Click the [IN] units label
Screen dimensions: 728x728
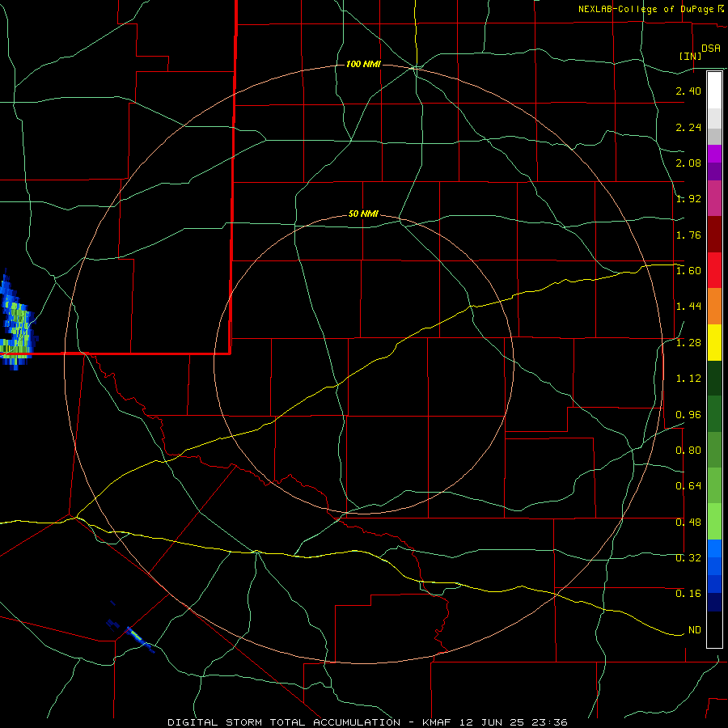tap(690, 56)
